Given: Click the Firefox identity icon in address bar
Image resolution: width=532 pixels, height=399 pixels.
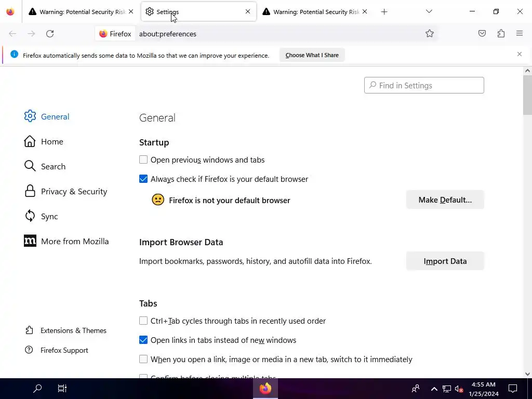Looking at the screenshot, I should (x=115, y=34).
